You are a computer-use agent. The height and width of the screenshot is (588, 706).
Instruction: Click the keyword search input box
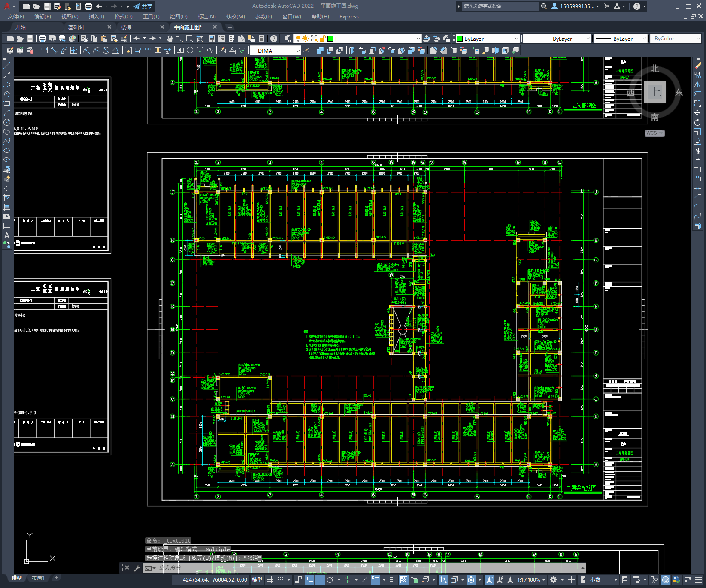(500, 6)
